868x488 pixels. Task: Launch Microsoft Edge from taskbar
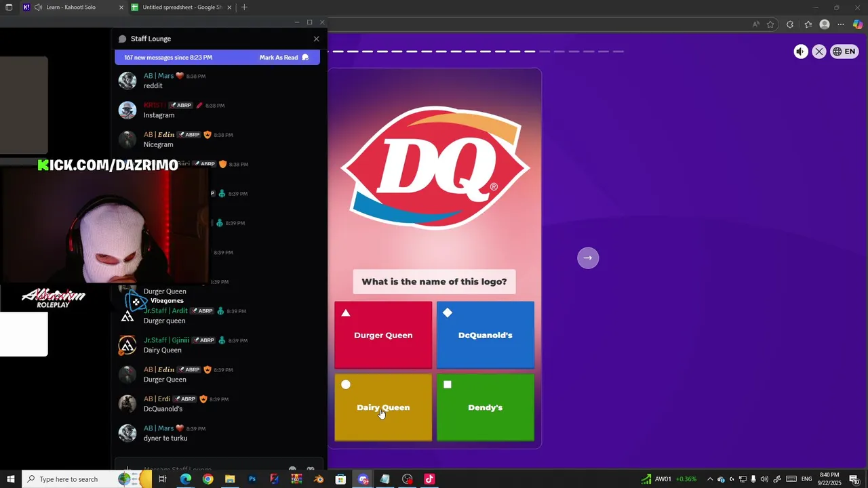(185, 479)
